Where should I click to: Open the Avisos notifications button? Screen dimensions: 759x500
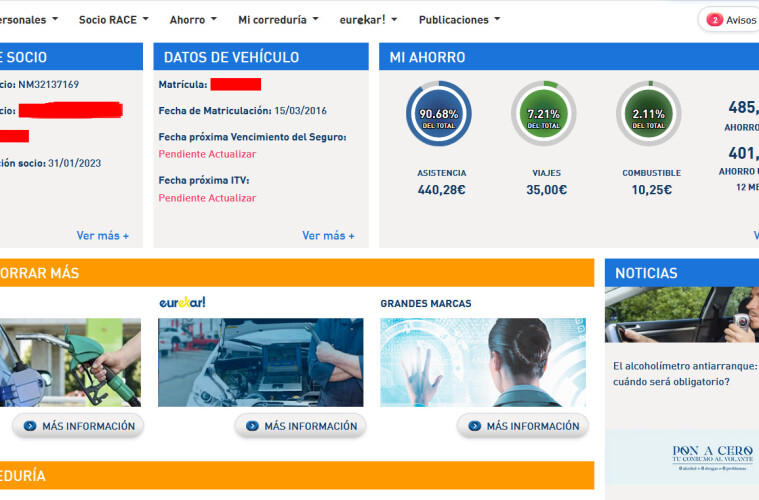(x=729, y=20)
